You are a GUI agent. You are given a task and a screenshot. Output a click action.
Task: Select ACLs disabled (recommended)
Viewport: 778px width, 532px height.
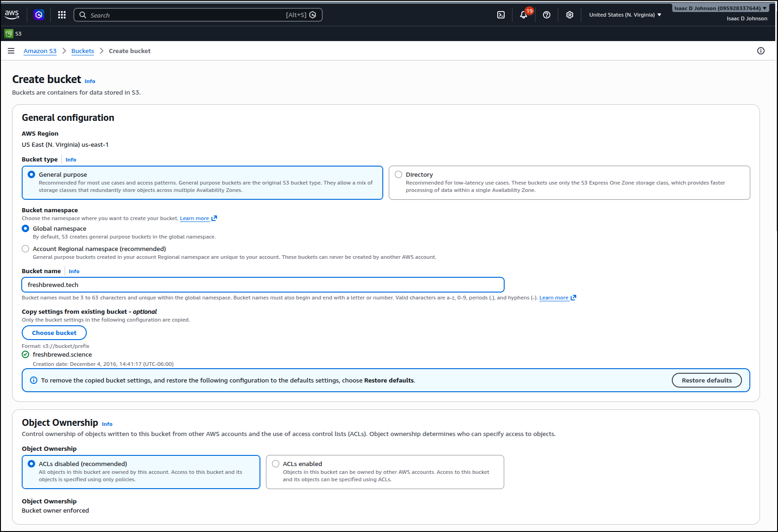click(31, 464)
